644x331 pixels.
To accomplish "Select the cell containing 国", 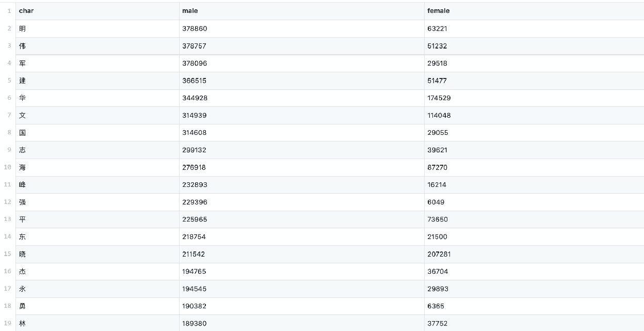I will click(x=22, y=133).
